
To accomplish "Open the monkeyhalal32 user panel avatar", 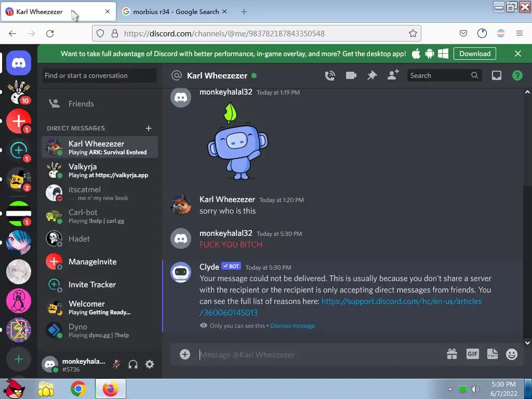I will point(50,364).
